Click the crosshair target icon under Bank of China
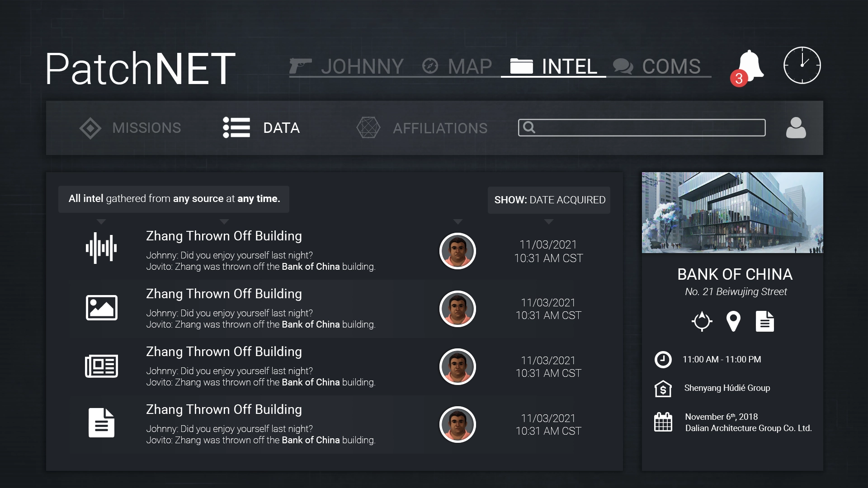 point(702,321)
